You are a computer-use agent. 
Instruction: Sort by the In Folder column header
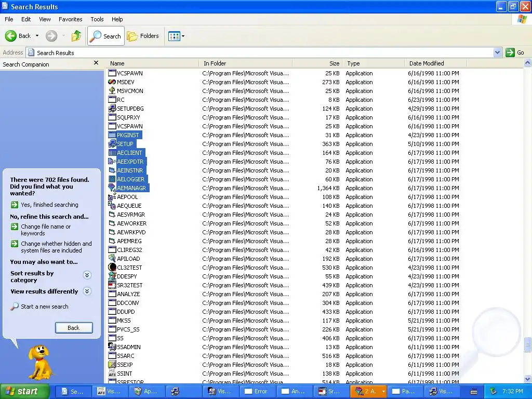246,63
